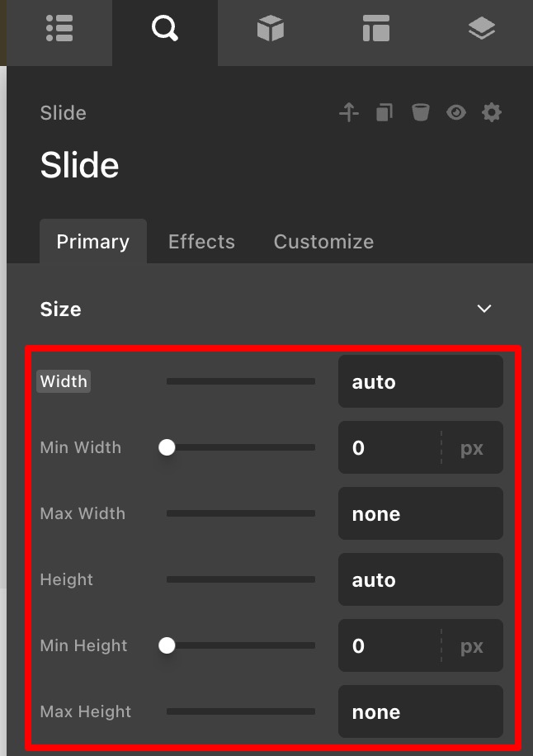Click the go-to-parent arrow icon
The height and width of the screenshot is (756, 533).
pyautogui.click(x=349, y=112)
